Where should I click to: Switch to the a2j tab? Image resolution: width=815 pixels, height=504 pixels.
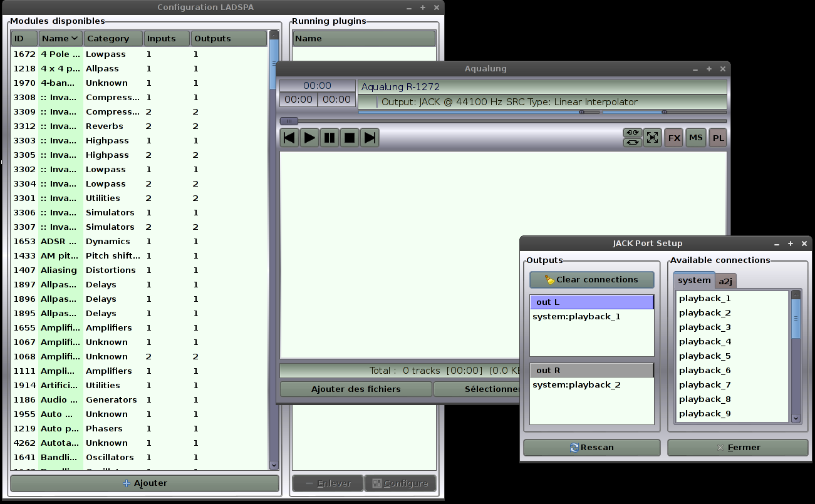(725, 281)
